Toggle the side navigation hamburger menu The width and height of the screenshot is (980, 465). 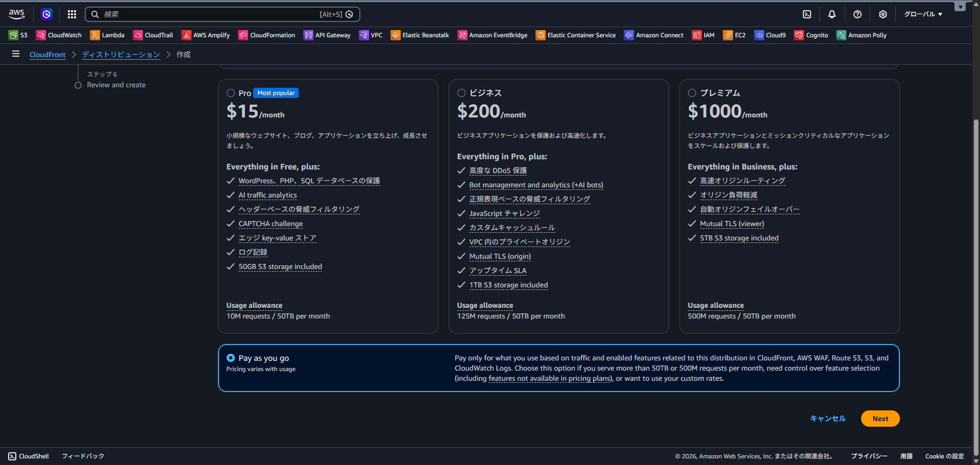click(16, 54)
